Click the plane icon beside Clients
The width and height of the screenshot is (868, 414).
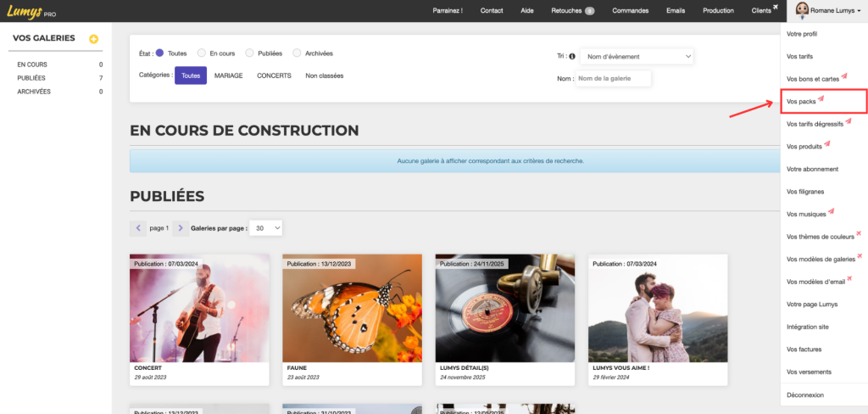point(776,7)
